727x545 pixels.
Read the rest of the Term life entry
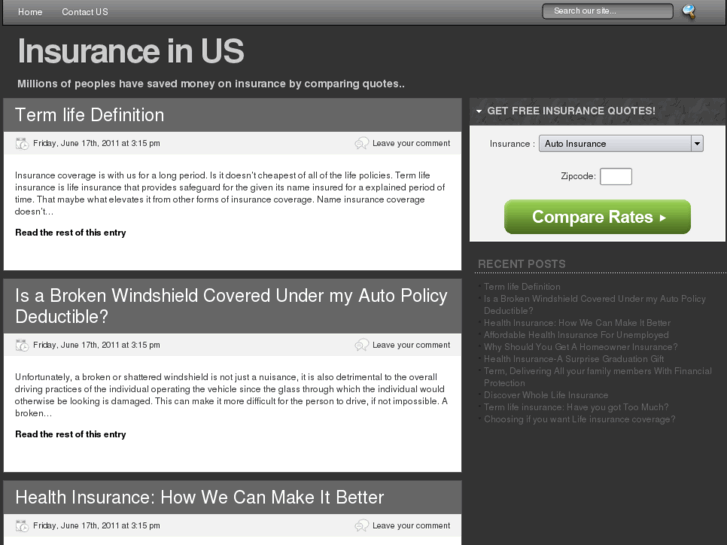71,233
